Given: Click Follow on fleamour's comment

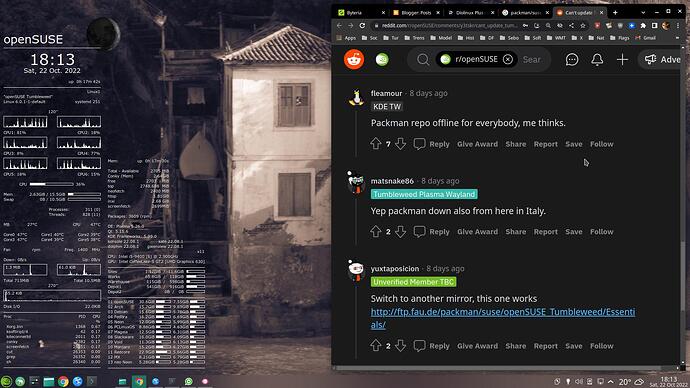Looking at the screenshot, I should (x=602, y=144).
